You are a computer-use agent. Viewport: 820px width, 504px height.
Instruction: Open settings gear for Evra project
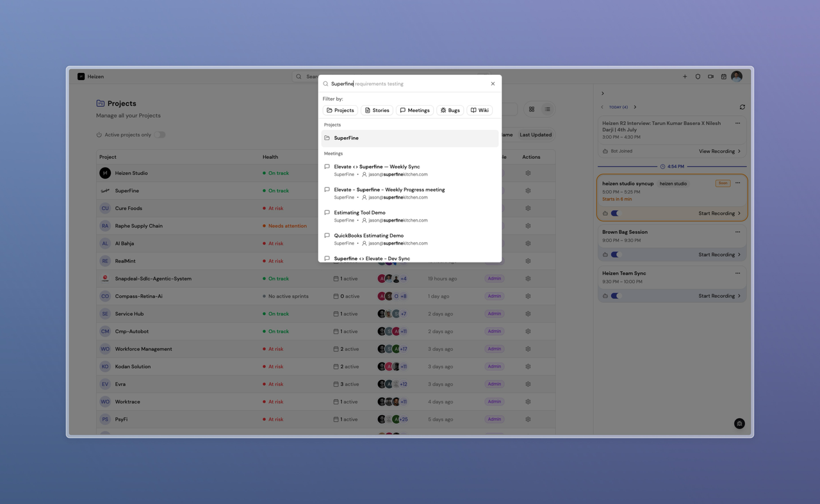(528, 384)
